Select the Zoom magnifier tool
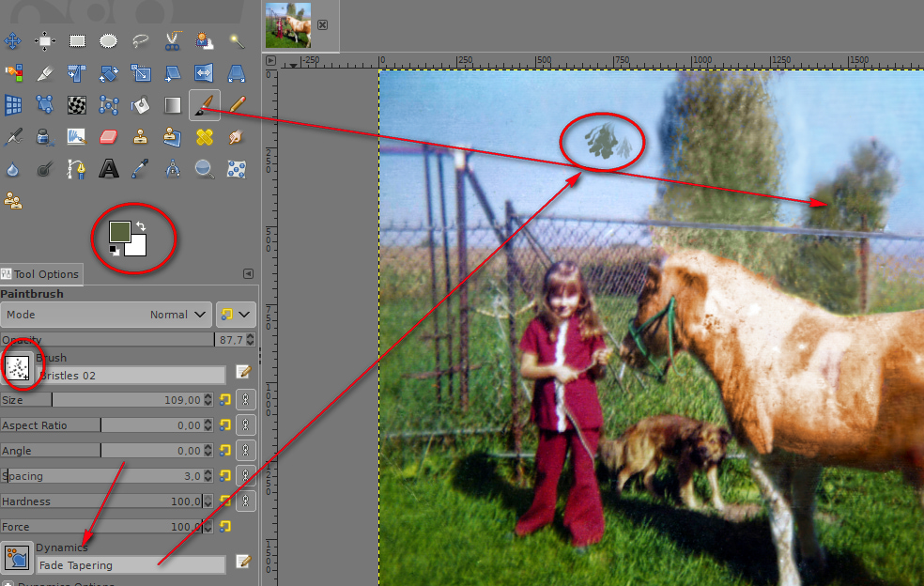Viewport: 924px width, 586px height. [204, 169]
